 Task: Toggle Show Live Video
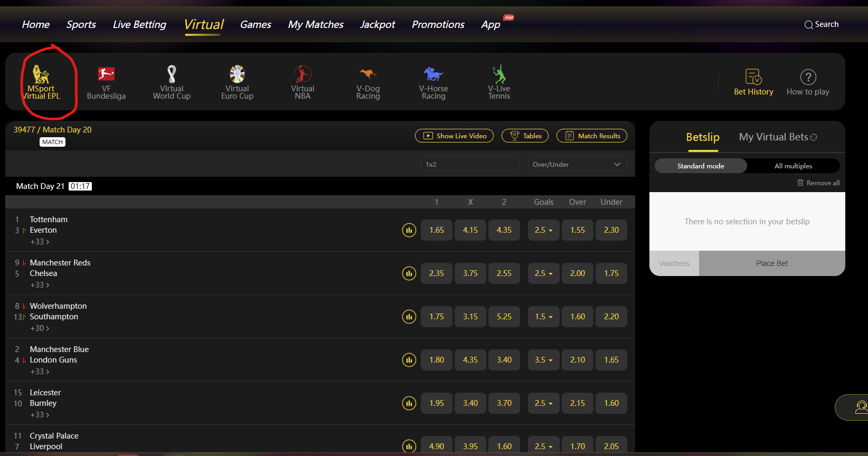coord(454,136)
